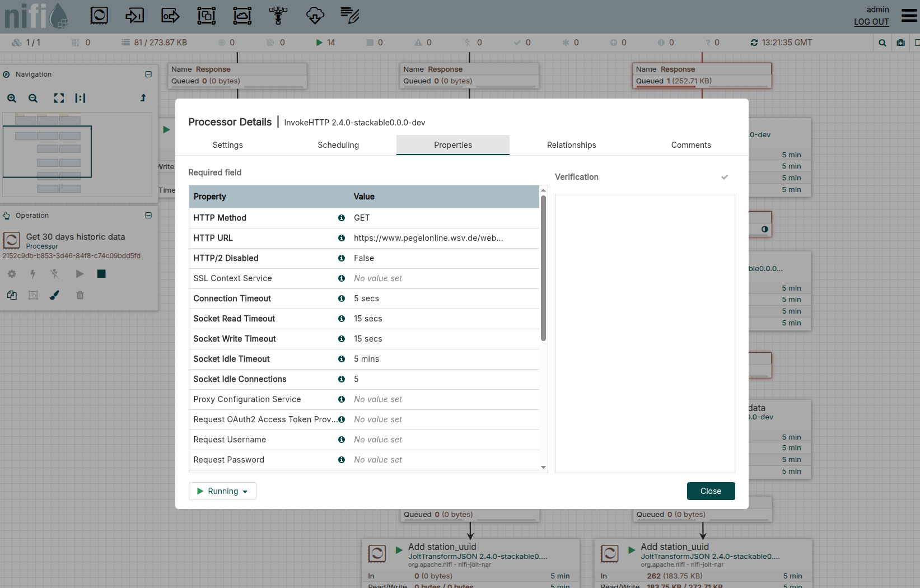Switch to the Scheduling tab

(x=338, y=145)
